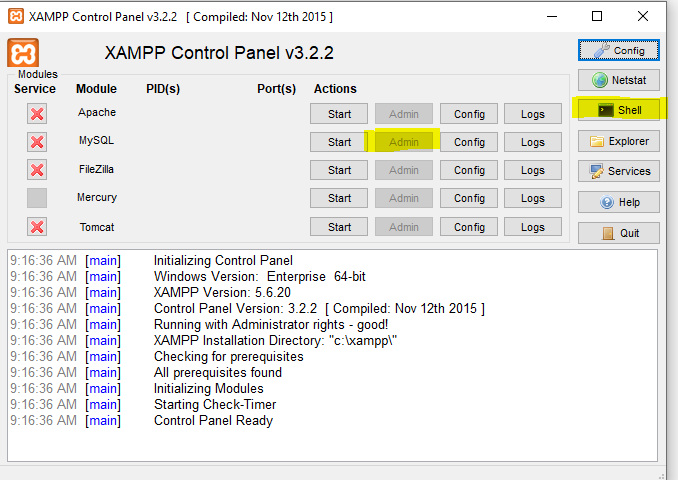Toggle the Mercury service checkbox
Image resolution: width=678 pixels, height=480 pixels.
pyautogui.click(x=37, y=198)
